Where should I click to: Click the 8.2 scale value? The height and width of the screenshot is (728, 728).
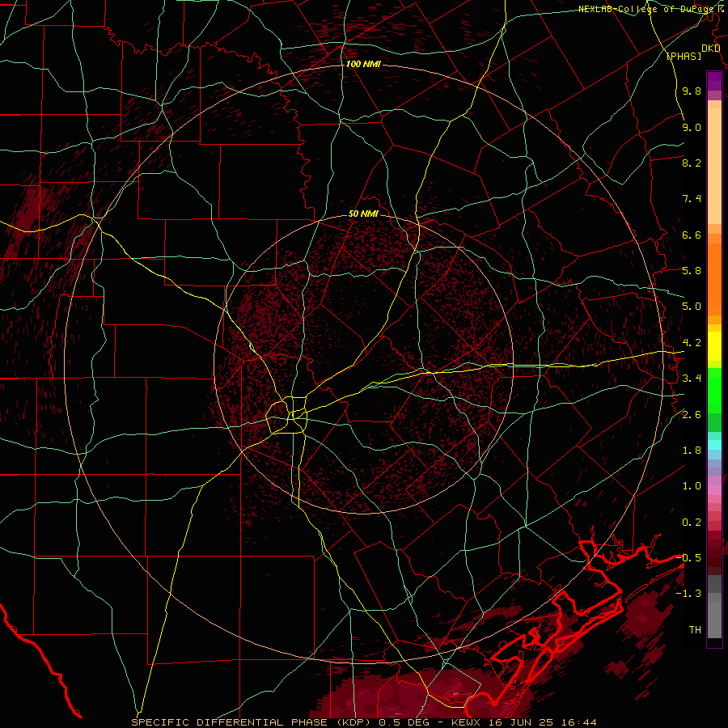(692, 163)
